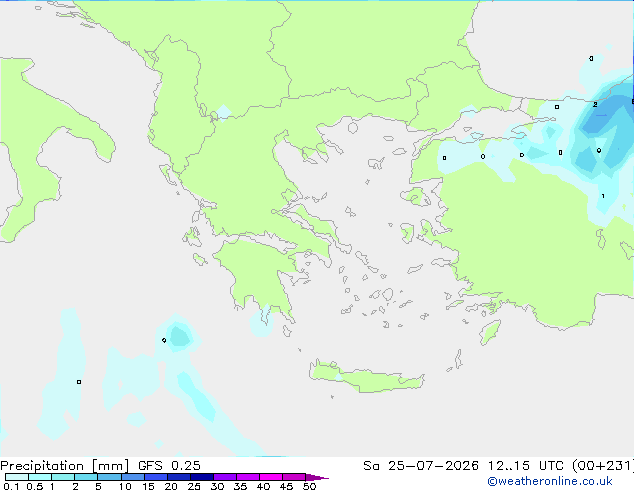Screen dimensions: 634x490
Task: Click the 15–20 mm legend color box
Action: pyautogui.click(x=155, y=477)
